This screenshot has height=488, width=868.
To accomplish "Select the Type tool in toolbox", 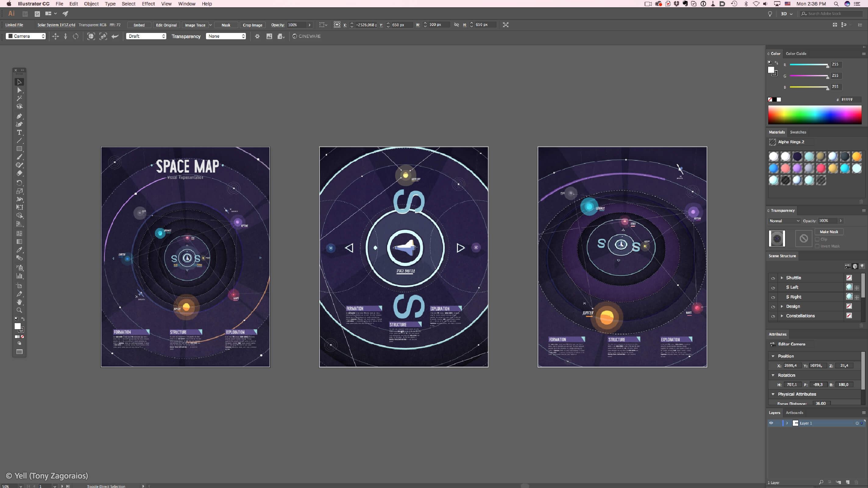I will 19,133.
